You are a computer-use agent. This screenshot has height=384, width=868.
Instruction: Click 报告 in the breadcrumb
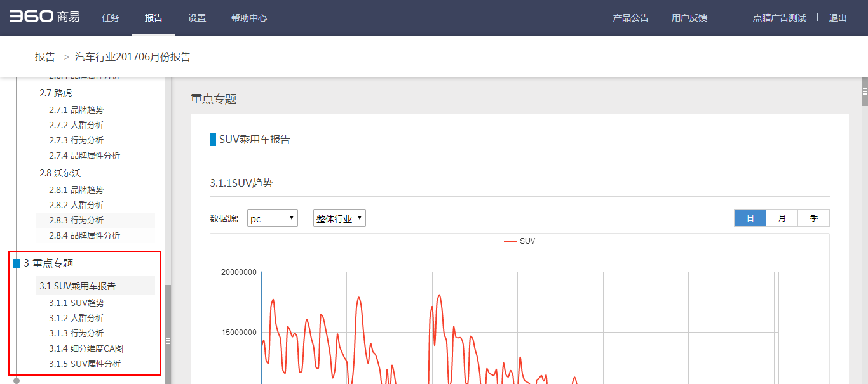[45, 57]
